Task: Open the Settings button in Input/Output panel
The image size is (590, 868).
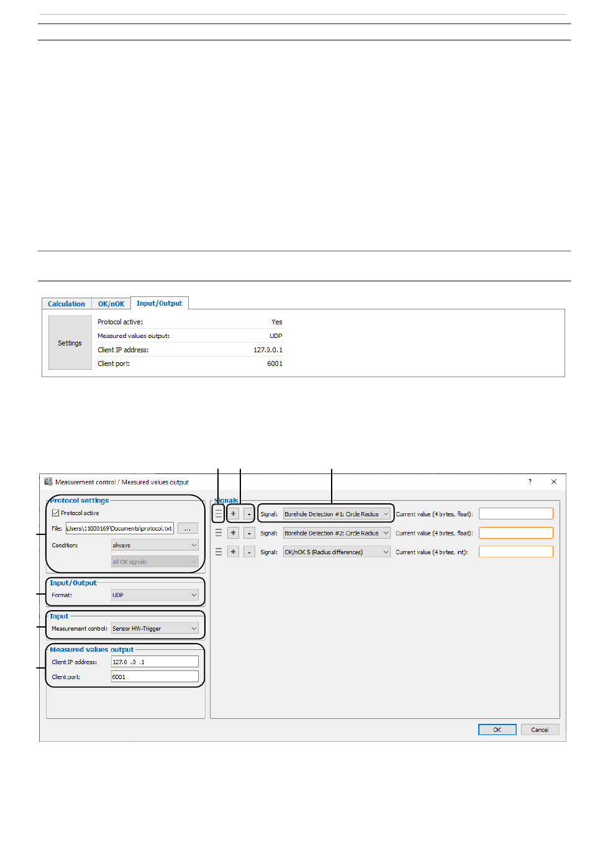Action: point(70,343)
